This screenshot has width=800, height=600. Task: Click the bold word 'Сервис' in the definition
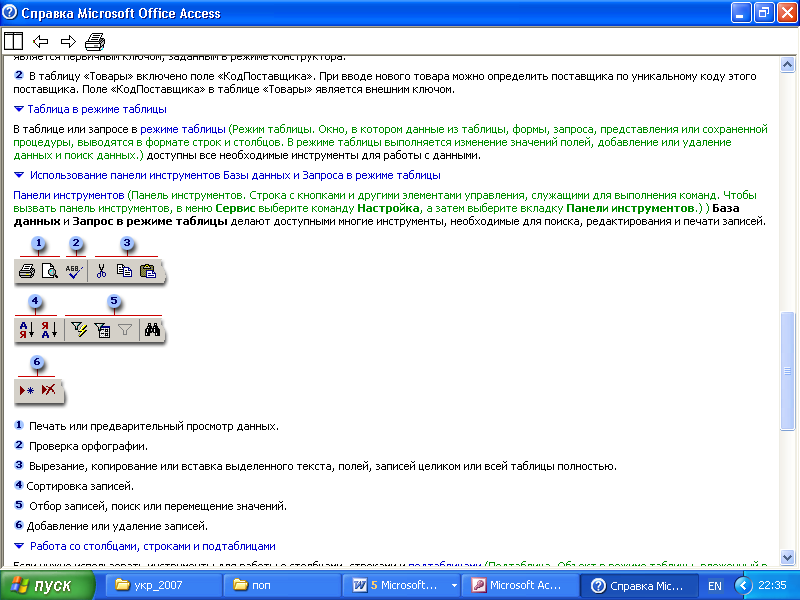coord(235,208)
